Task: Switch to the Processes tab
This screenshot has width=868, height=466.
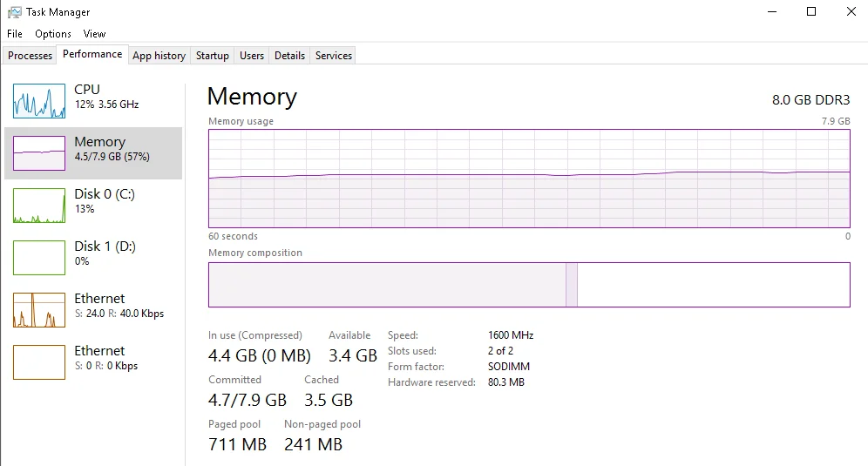Action: (31, 56)
